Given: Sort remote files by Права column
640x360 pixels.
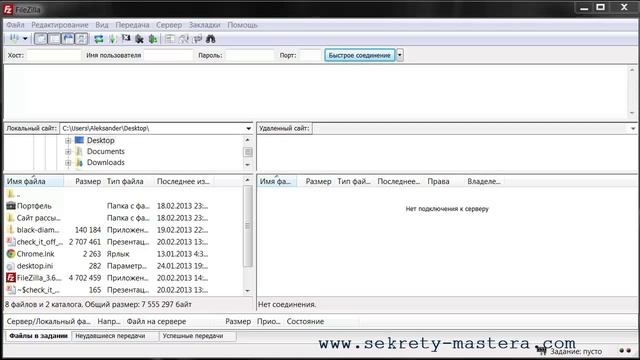Looking at the screenshot, I should [438, 181].
